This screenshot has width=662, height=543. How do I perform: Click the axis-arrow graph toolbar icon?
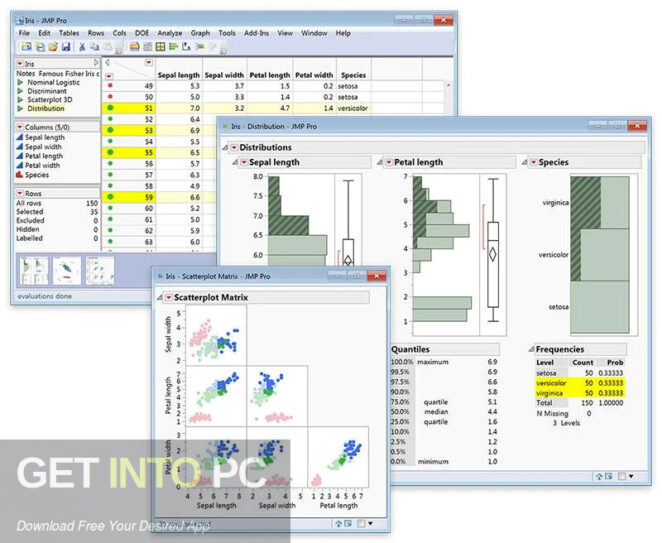[186, 46]
